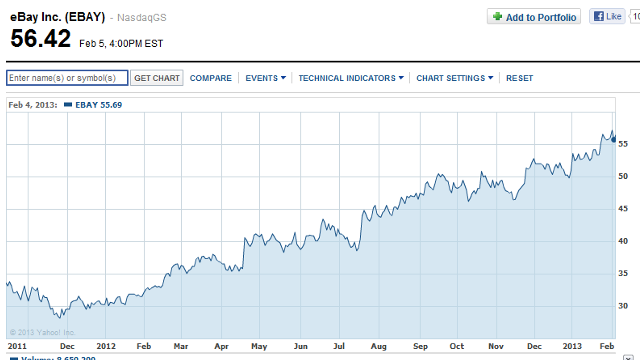Click the 50 price axis label
Screen dimensions: 640x360
point(623,176)
